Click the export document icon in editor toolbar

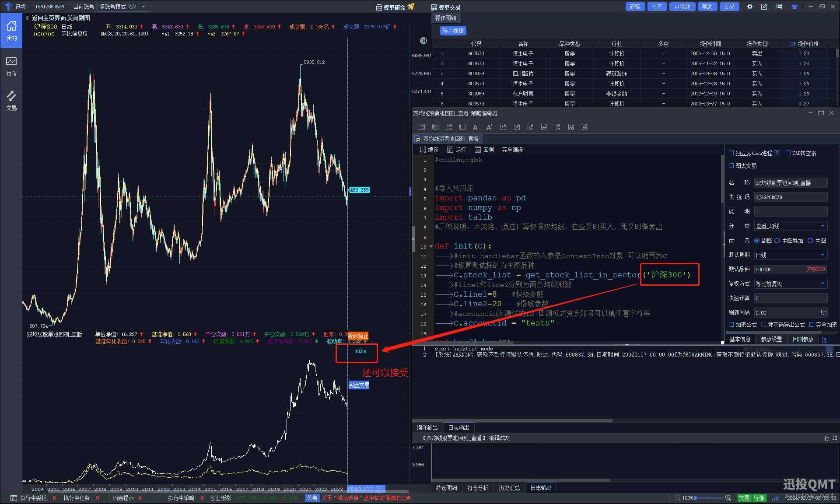(x=557, y=127)
